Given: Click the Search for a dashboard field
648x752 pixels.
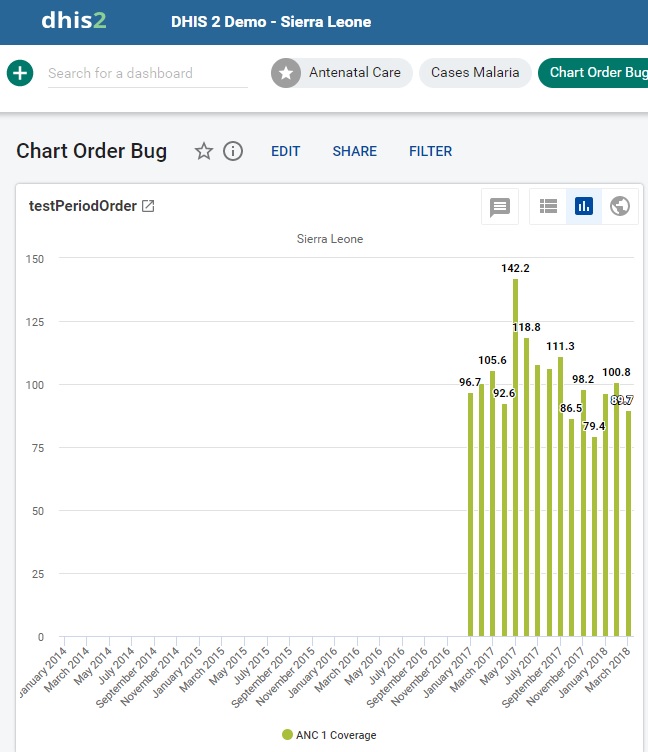Looking at the screenshot, I should tap(148, 73).
